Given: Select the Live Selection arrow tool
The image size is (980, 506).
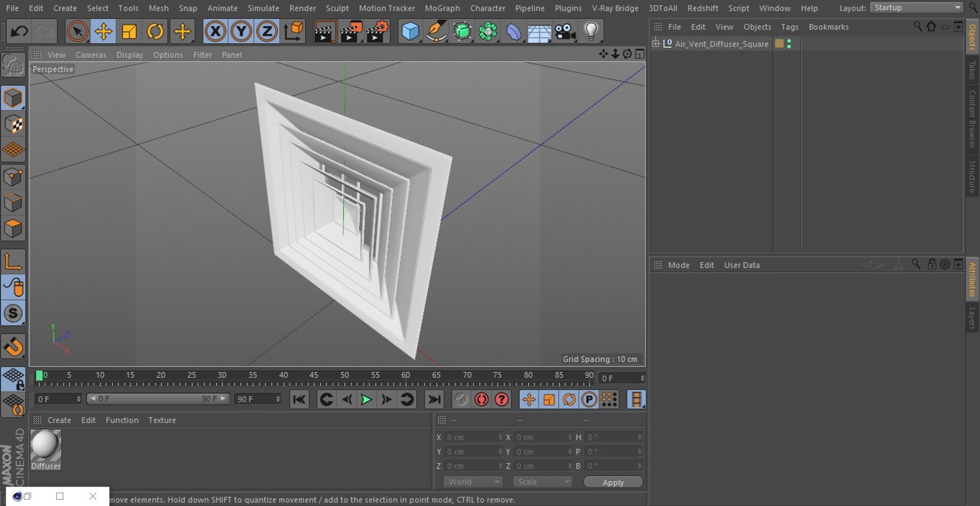Looking at the screenshot, I should click(x=77, y=32).
